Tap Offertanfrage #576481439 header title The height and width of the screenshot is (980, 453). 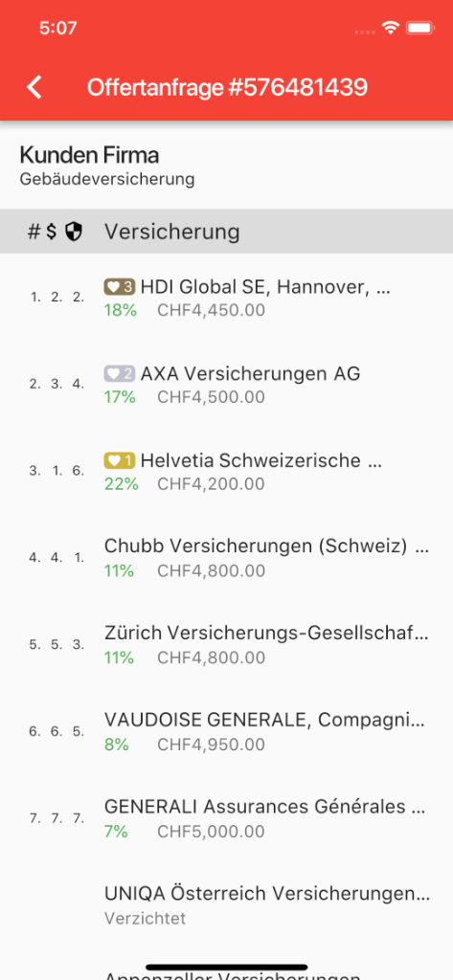227,87
